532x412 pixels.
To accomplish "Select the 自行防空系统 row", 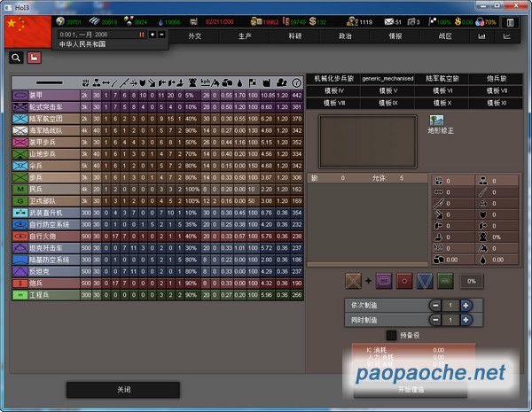I will tap(158, 224).
